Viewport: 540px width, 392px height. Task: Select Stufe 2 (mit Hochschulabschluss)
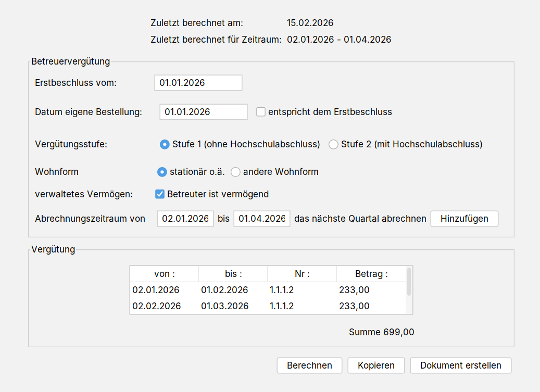click(333, 144)
